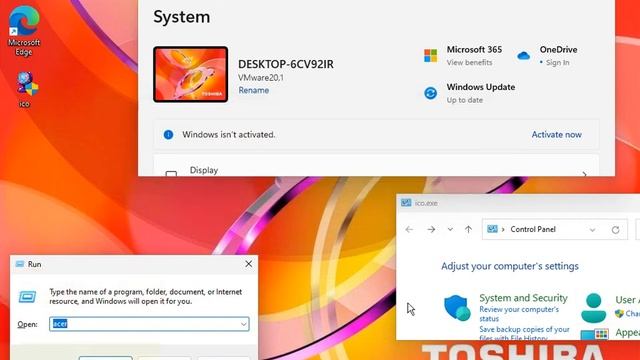Click 'Adjust your computer's settings' heading

(510, 266)
